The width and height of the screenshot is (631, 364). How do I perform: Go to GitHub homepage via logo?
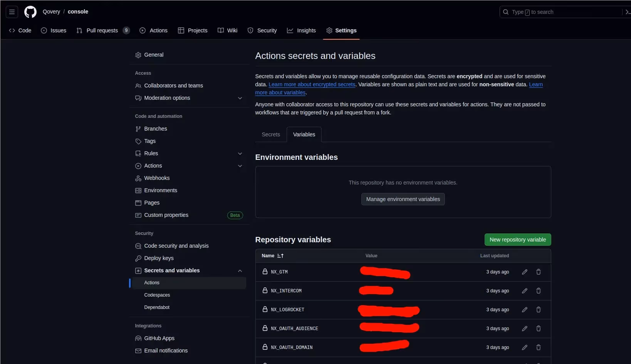click(x=30, y=12)
